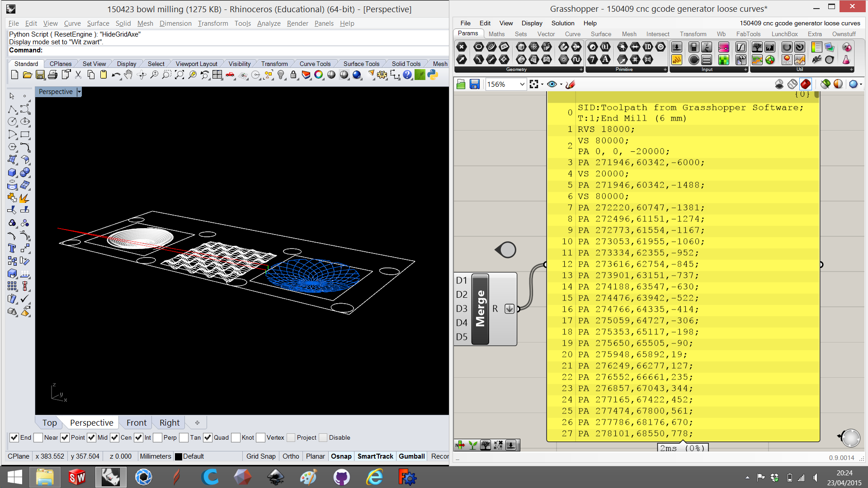The image size is (868, 488).
Task: Open the color wheel picker in Rhino toolbar
Action: (x=319, y=75)
